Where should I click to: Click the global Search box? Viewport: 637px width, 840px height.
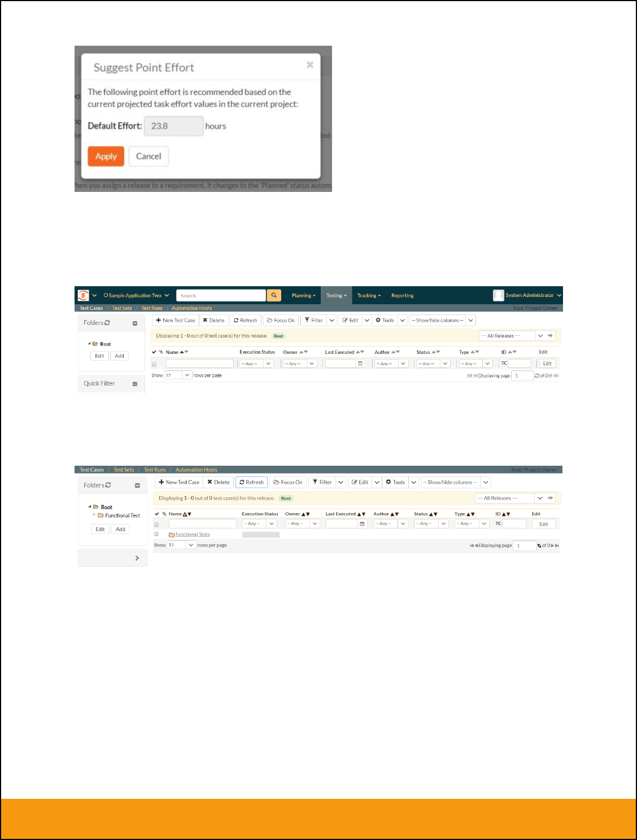coord(221,295)
